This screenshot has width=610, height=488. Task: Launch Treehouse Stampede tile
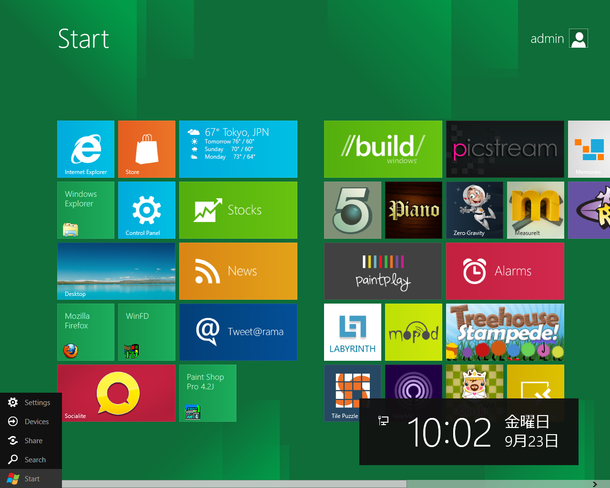[505, 332]
